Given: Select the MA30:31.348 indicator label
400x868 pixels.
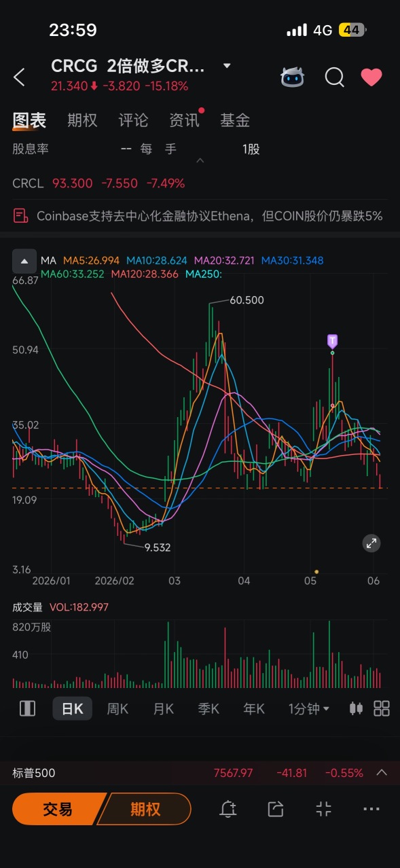Looking at the screenshot, I should pos(292,260).
